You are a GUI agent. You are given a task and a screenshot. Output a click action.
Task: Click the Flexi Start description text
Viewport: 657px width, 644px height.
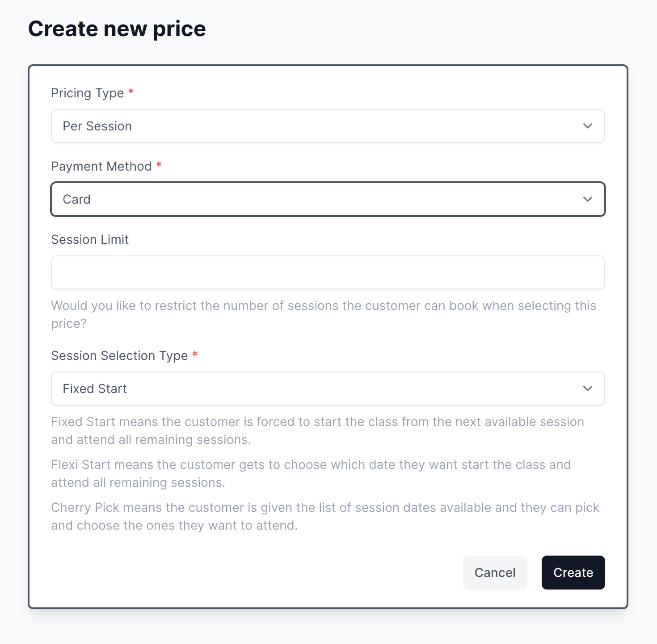(311, 473)
